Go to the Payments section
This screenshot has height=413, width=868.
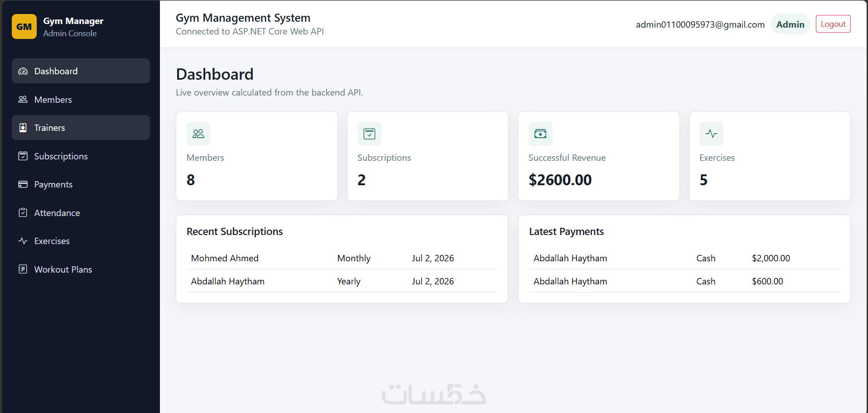(x=81, y=184)
